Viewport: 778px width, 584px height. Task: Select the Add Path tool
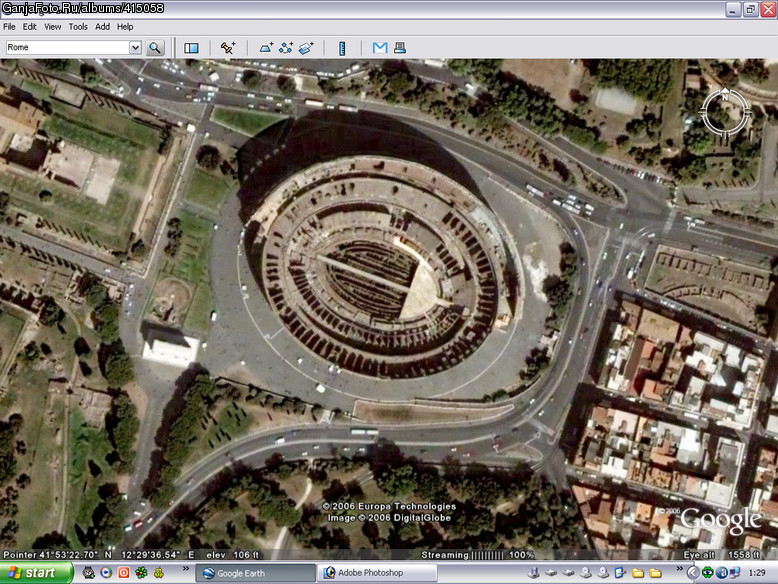(286, 48)
